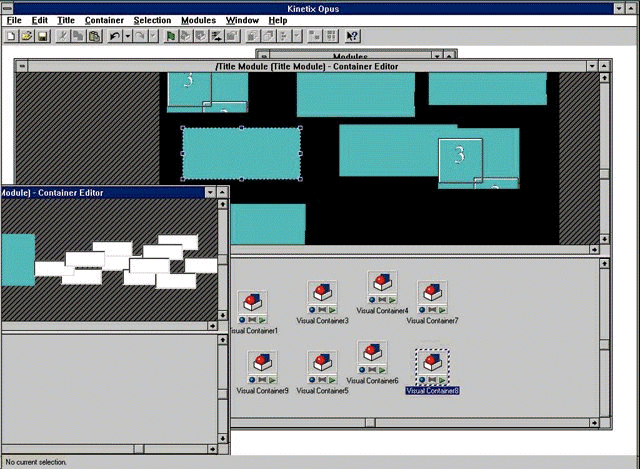Click the Undo arrow icon

coord(115,36)
